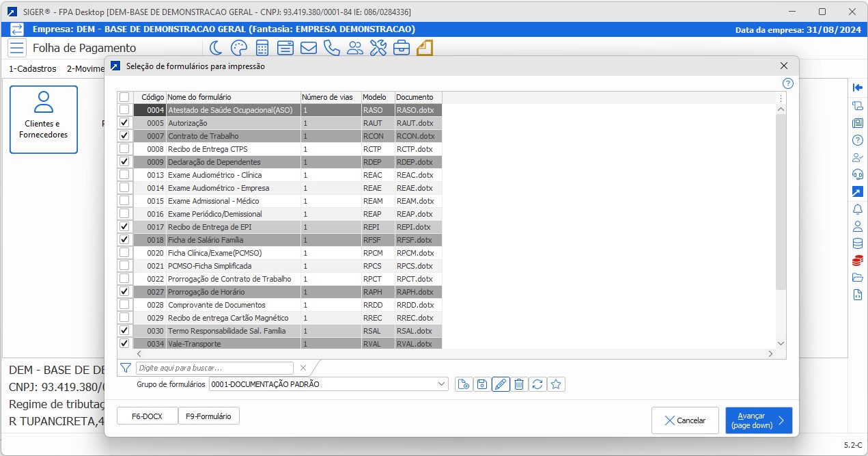Image resolution: width=868 pixels, height=456 pixels.
Task: Open the hamburger main menu
Action: [17, 48]
